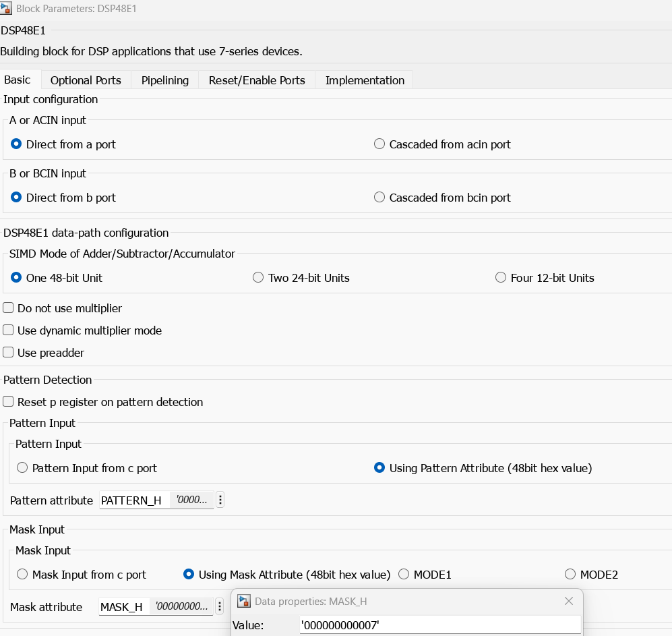The width and height of the screenshot is (672, 636).
Task: Open the Pattern attribute three-dot menu
Action: [220, 500]
